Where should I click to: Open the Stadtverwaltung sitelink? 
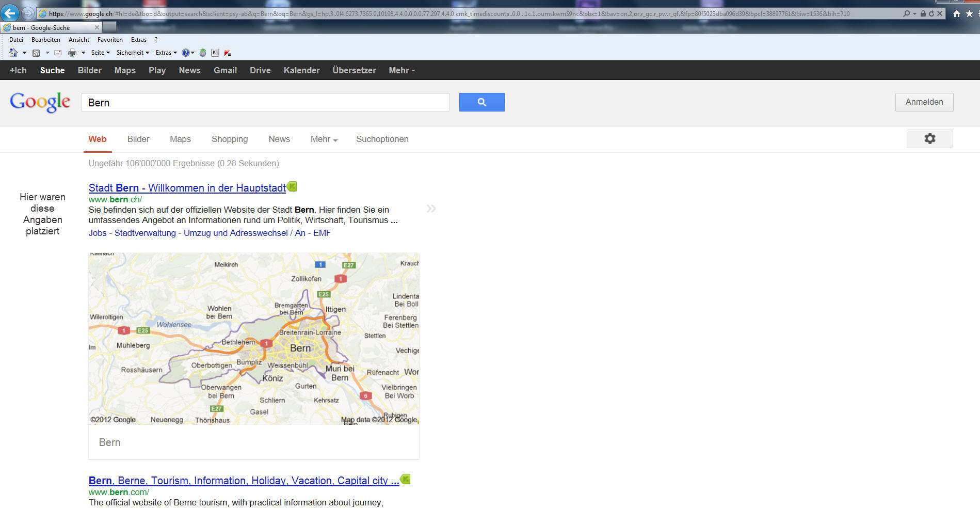coord(145,233)
